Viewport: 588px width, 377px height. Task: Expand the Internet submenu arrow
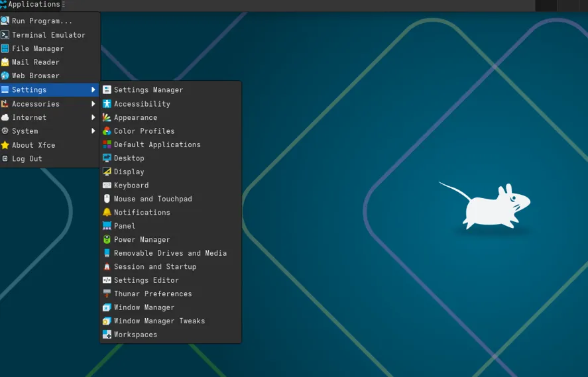(x=93, y=117)
